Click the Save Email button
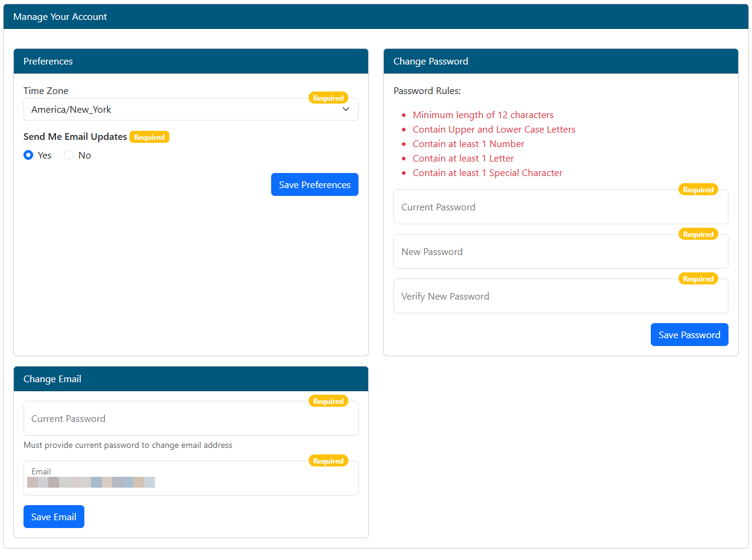Image resolution: width=752 pixels, height=560 pixels. 54,517
